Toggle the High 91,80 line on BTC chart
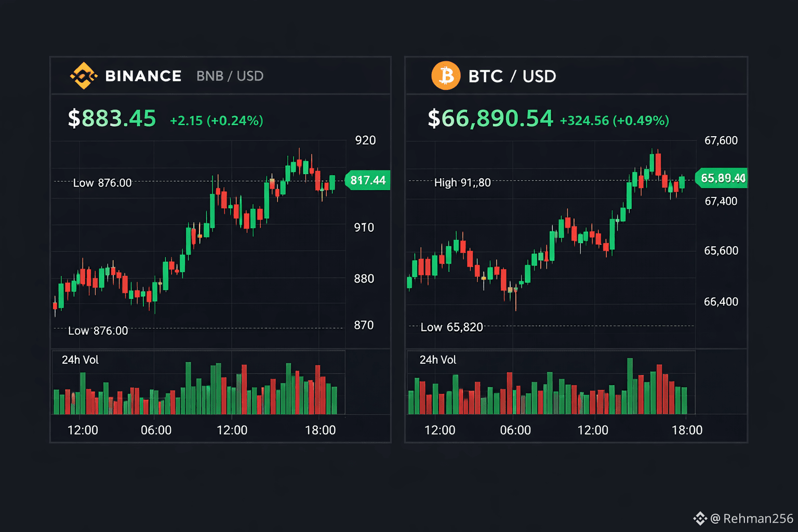798x532 pixels. [462, 182]
